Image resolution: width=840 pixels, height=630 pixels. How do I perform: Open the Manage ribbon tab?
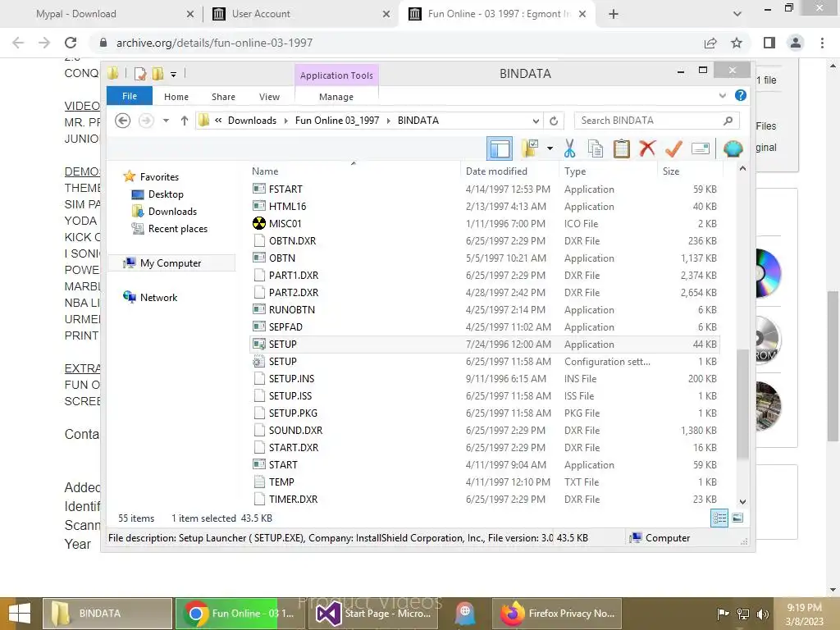point(336,97)
